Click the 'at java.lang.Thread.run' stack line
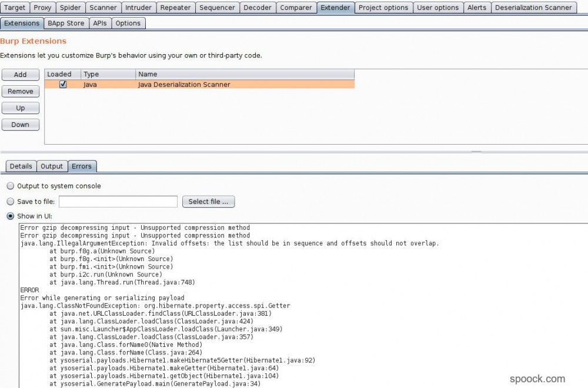 (x=122, y=282)
